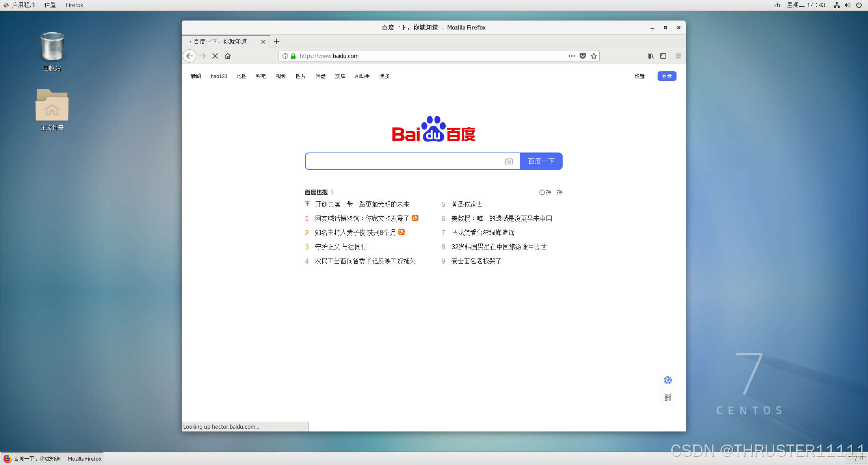Image resolution: width=868 pixels, height=465 pixels.
Task: Click the blue 登录 login button
Action: click(x=667, y=76)
